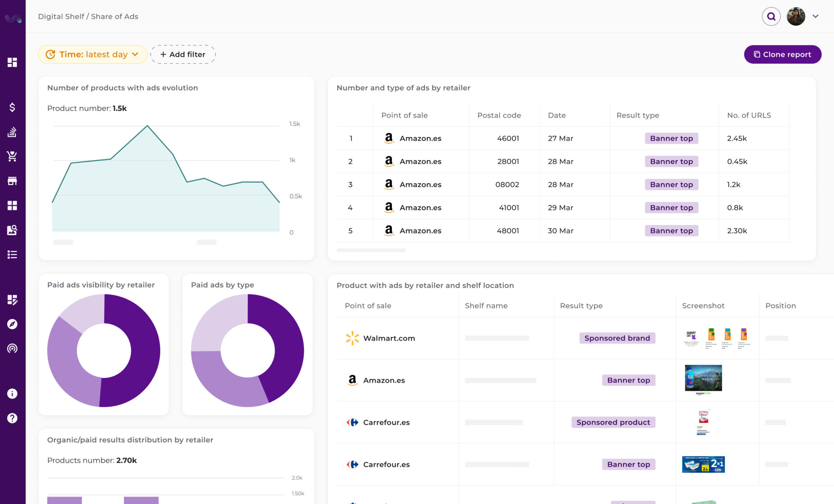Open the search magnifier in the top bar

tap(771, 16)
